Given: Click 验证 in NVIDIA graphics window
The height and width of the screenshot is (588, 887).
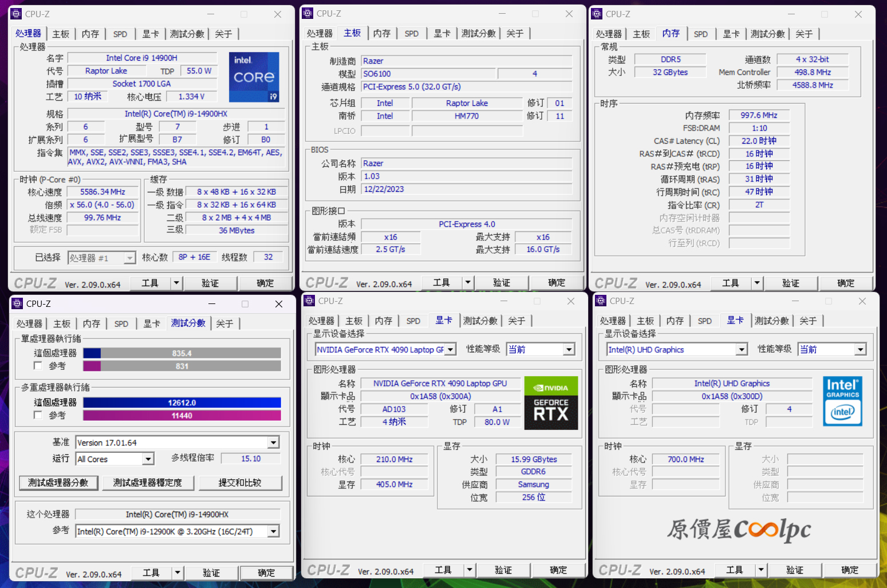Looking at the screenshot, I should 503,570.
